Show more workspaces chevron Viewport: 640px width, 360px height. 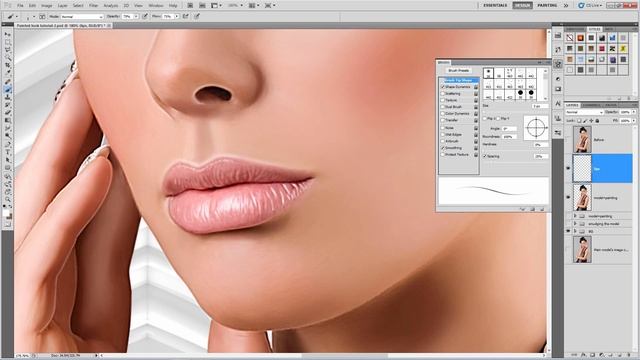[566, 5]
